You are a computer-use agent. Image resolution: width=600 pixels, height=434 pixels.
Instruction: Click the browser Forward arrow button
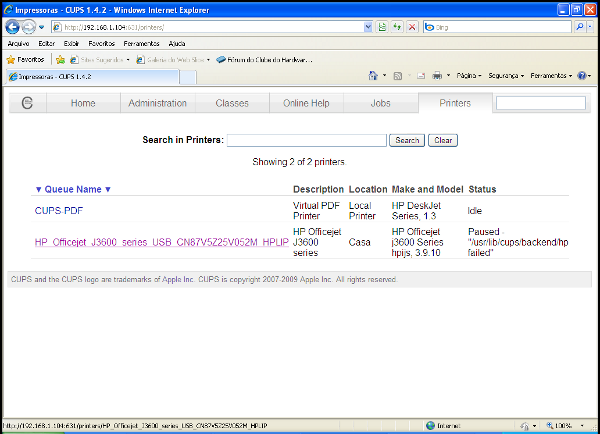28,27
